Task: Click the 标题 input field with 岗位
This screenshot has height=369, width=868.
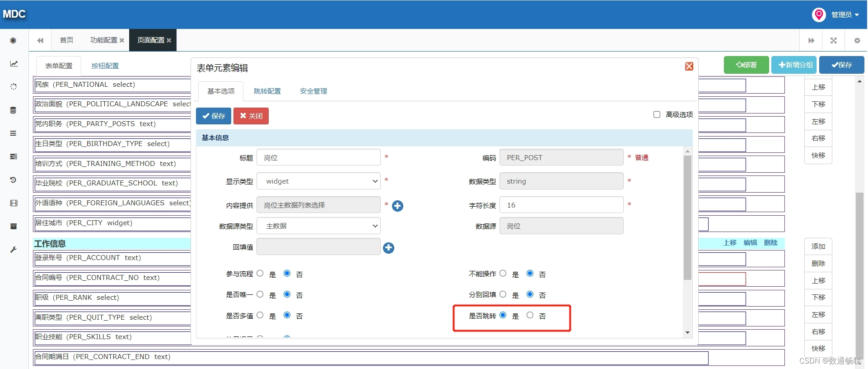Action: click(318, 158)
